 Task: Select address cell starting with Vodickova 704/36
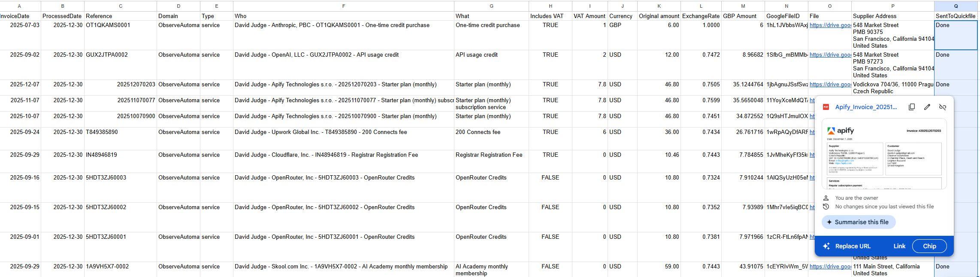[x=893, y=88]
